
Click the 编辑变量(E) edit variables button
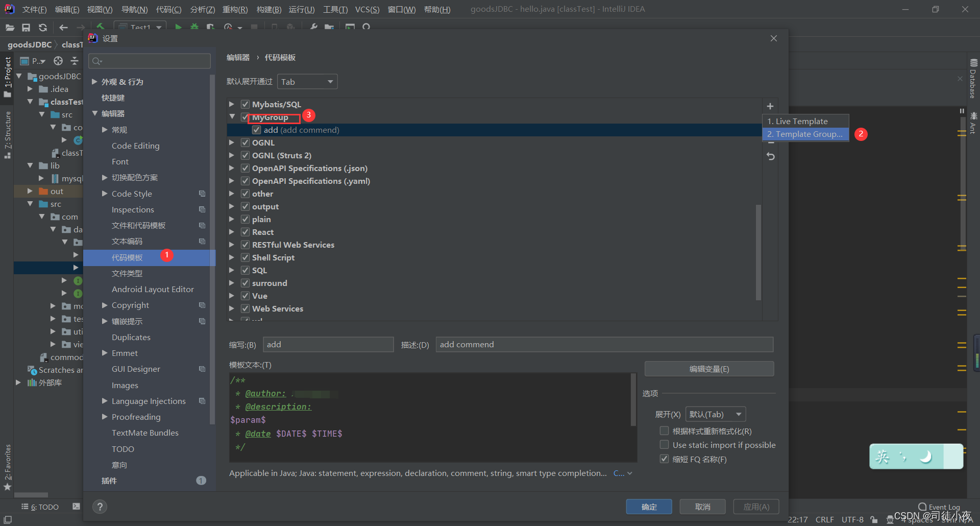click(709, 369)
